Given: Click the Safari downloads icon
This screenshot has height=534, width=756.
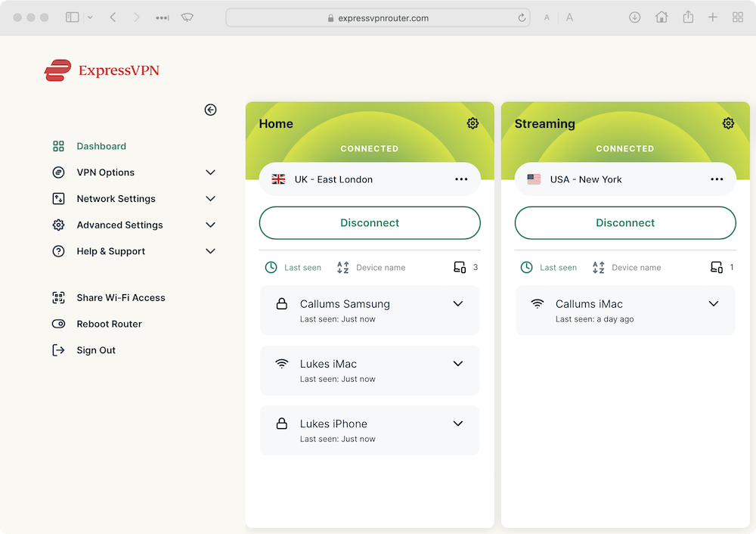Looking at the screenshot, I should pyautogui.click(x=635, y=17).
